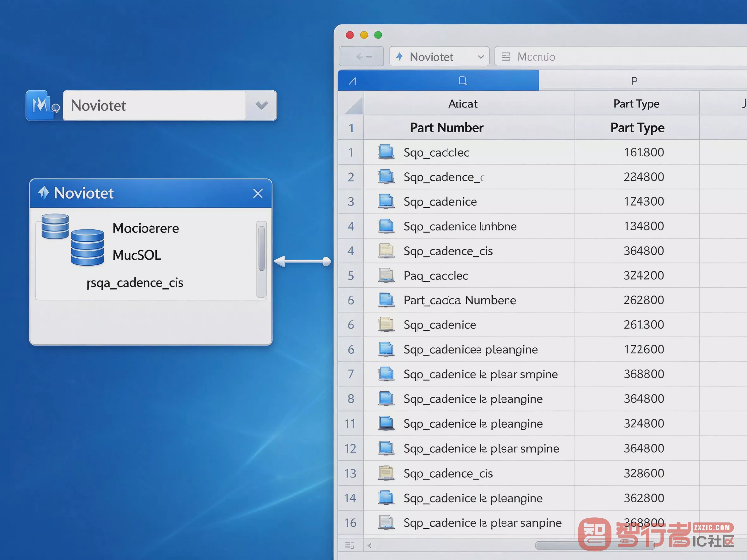Screen dimensions: 747x560
Task: Select rsqa_cadence_cis in the panel list
Action: click(x=135, y=283)
